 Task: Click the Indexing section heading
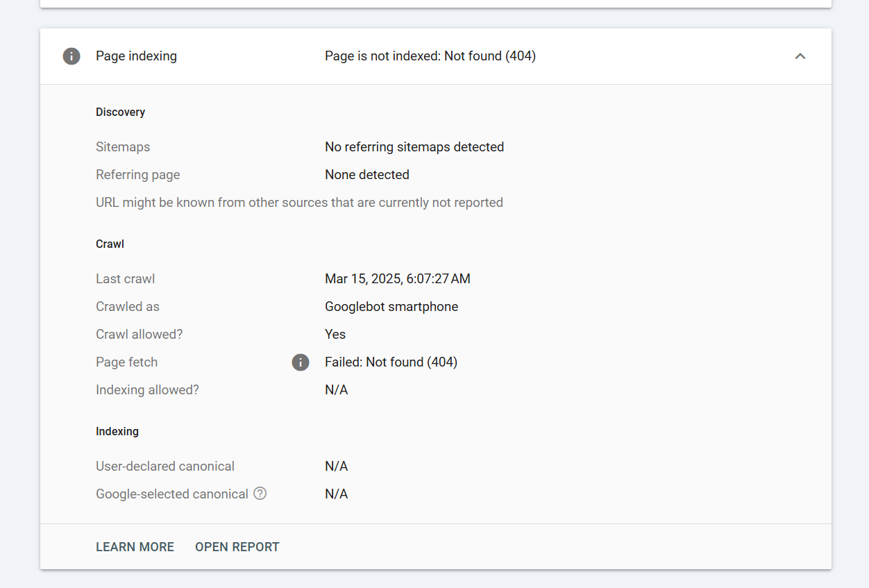point(117,432)
